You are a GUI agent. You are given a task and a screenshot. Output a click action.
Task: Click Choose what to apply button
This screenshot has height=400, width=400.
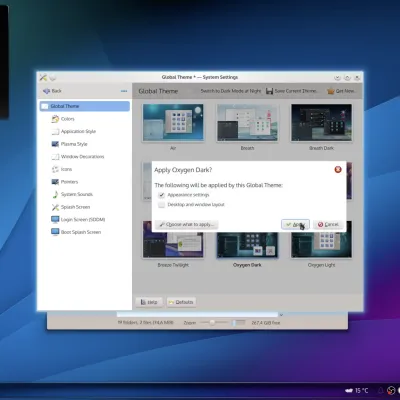click(x=187, y=224)
